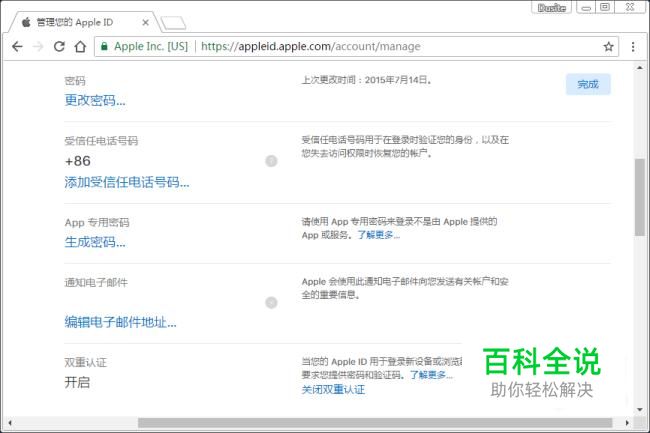Go back with the browser back arrow
The width and height of the screenshot is (650, 433).
click(17, 46)
